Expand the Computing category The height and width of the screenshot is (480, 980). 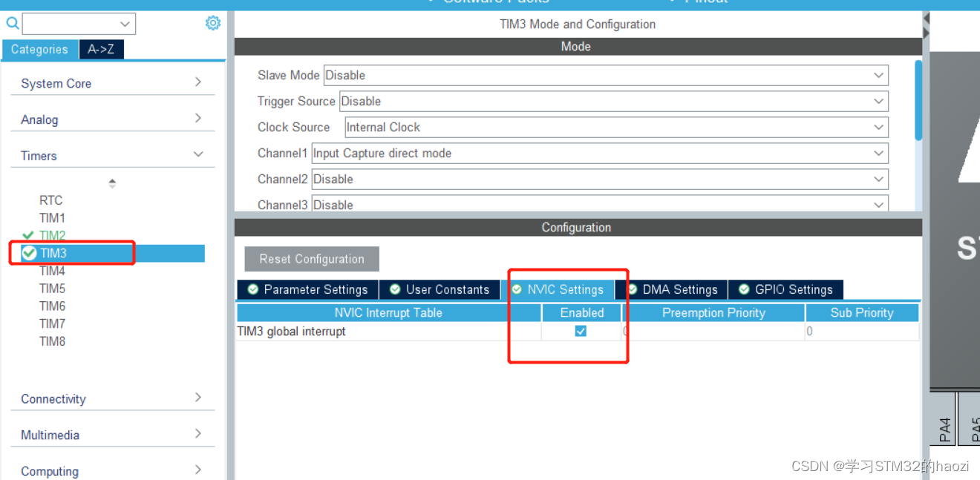(x=112, y=470)
